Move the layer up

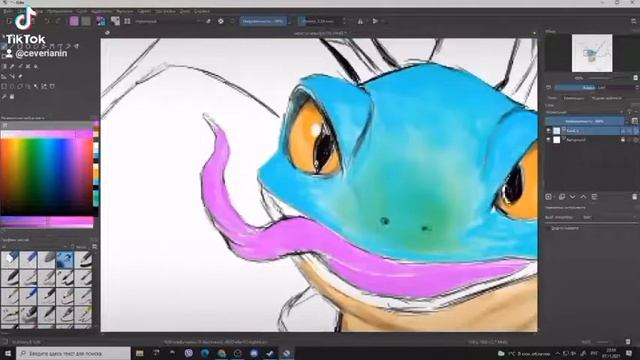(x=583, y=197)
